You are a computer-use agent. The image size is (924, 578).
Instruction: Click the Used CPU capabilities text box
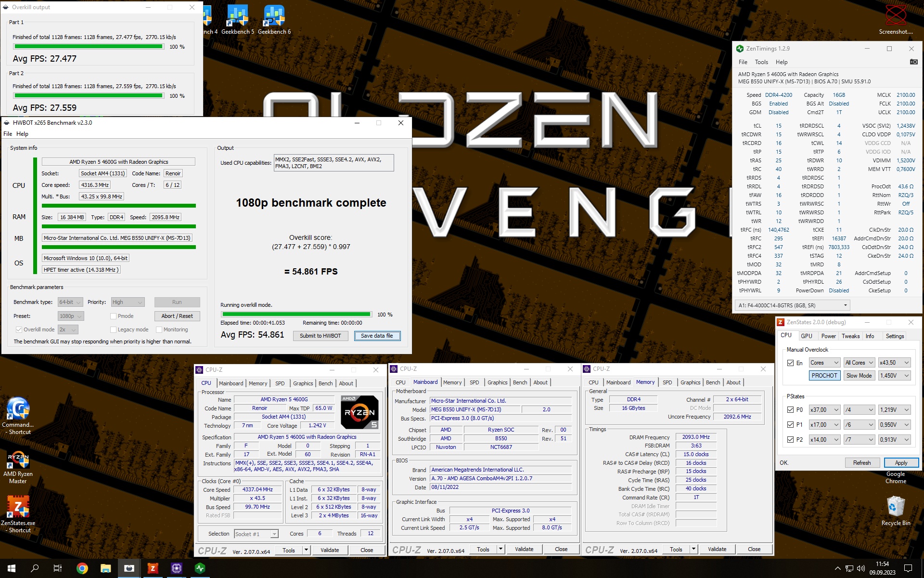pos(334,163)
